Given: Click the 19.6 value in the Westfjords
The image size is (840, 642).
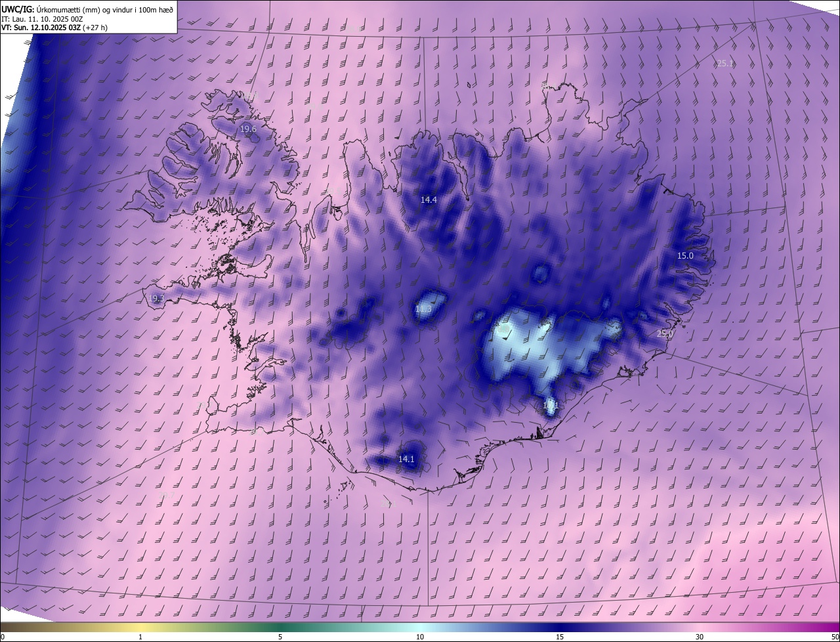Looking at the screenshot, I should [x=248, y=129].
